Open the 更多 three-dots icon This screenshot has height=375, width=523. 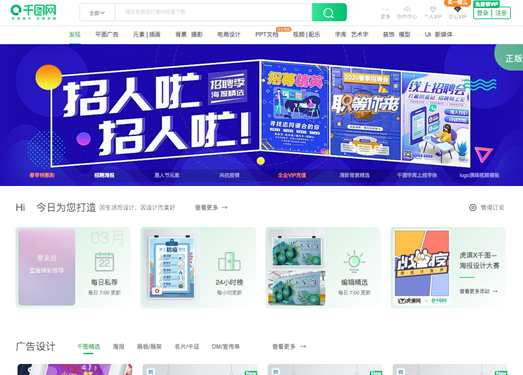point(385,9)
